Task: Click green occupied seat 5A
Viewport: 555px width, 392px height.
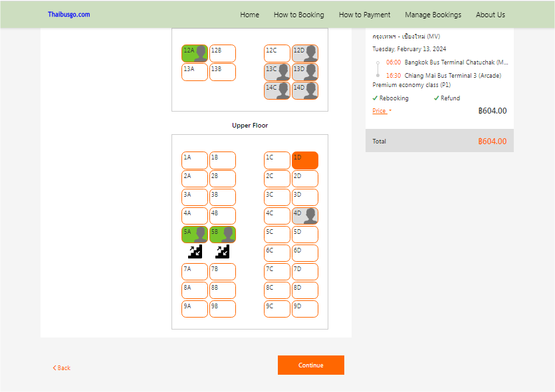Action: click(195, 235)
